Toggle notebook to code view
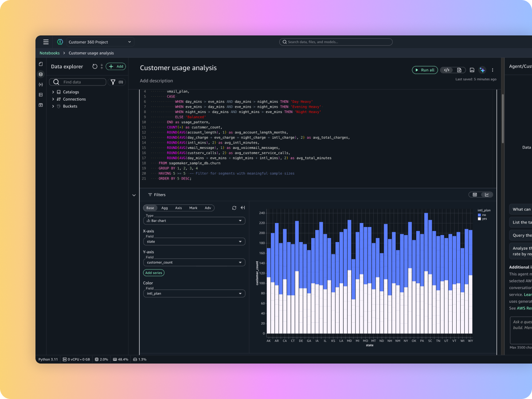This screenshot has height=399, width=532. [447, 70]
